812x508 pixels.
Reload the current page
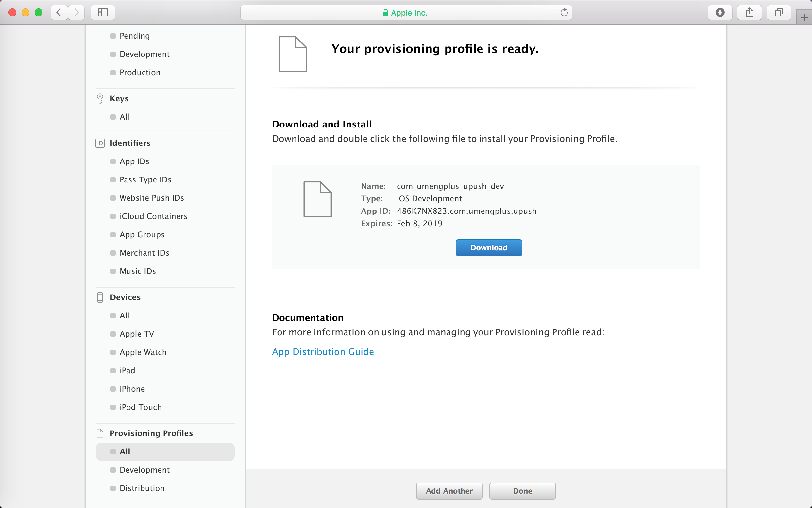[x=564, y=13]
